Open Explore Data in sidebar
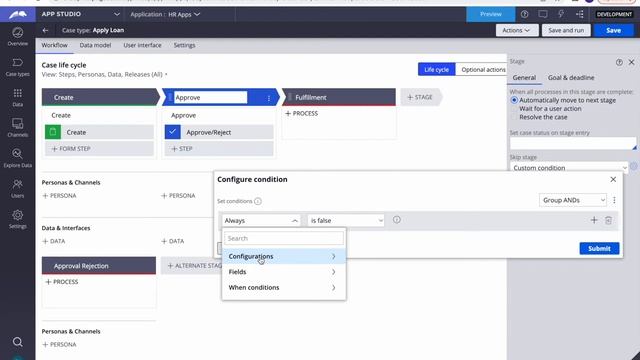The height and width of the screenshot is (360, 640). coord(18,158)
